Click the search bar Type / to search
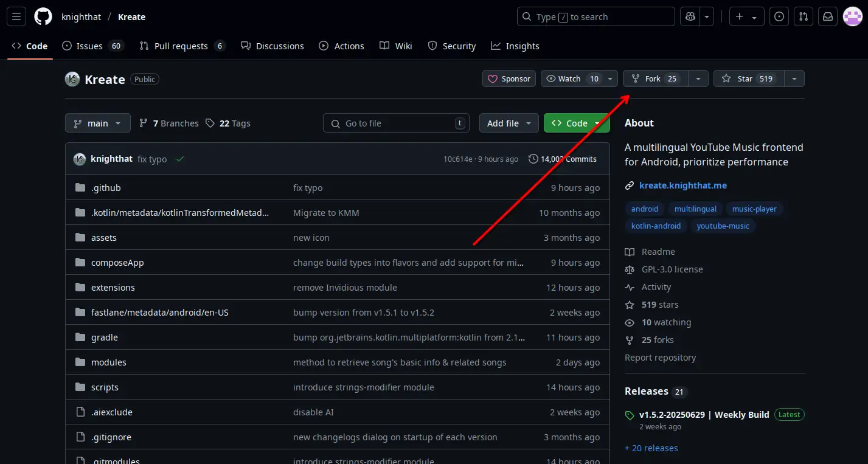The width and height of the screenshot is (868, 464). [x=596, y=17]
